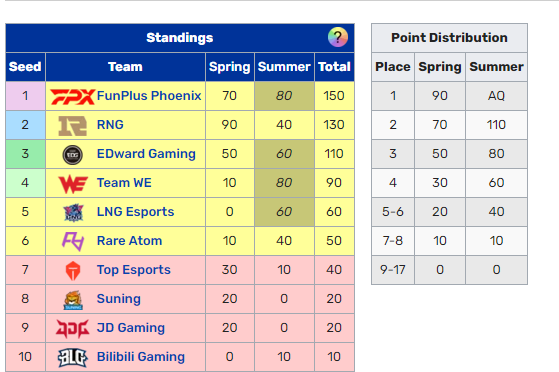Open the Bilibili Gaming link

pyautogui.click(x=141, y=357)
